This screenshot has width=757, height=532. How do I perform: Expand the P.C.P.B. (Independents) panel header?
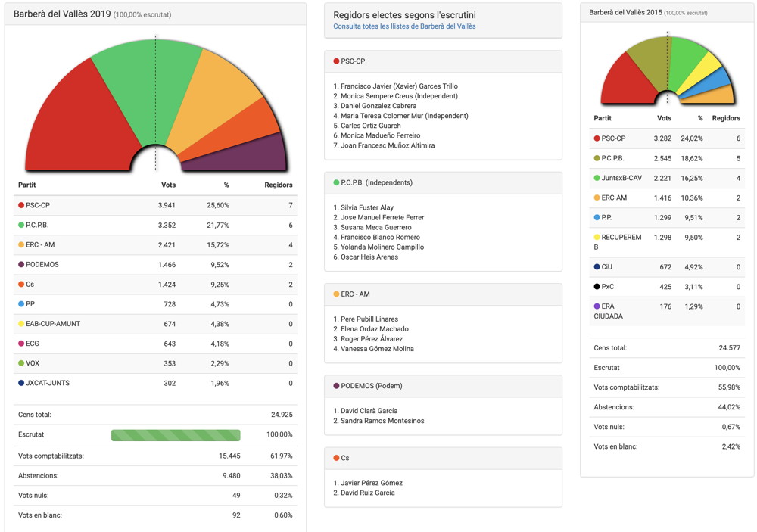(443, 182)
